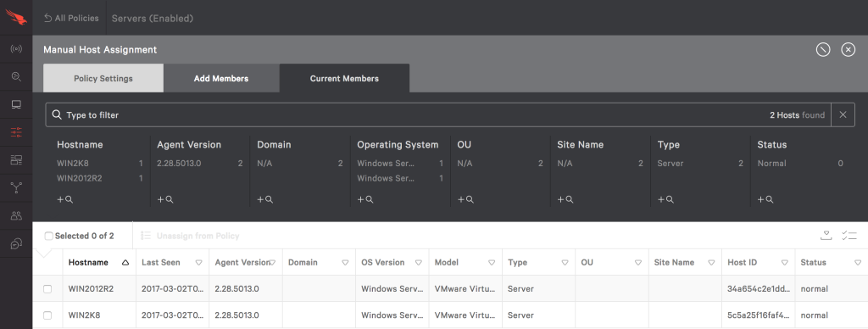Viewport: 868px width, 329px height.
Task: Select the Current Members tab
Action: (x=344, y=78)
